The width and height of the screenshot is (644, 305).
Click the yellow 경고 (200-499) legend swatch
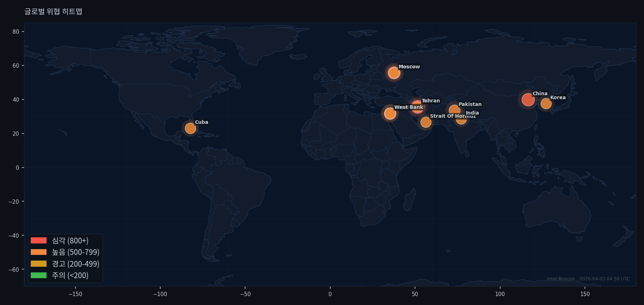coord(39,264)
